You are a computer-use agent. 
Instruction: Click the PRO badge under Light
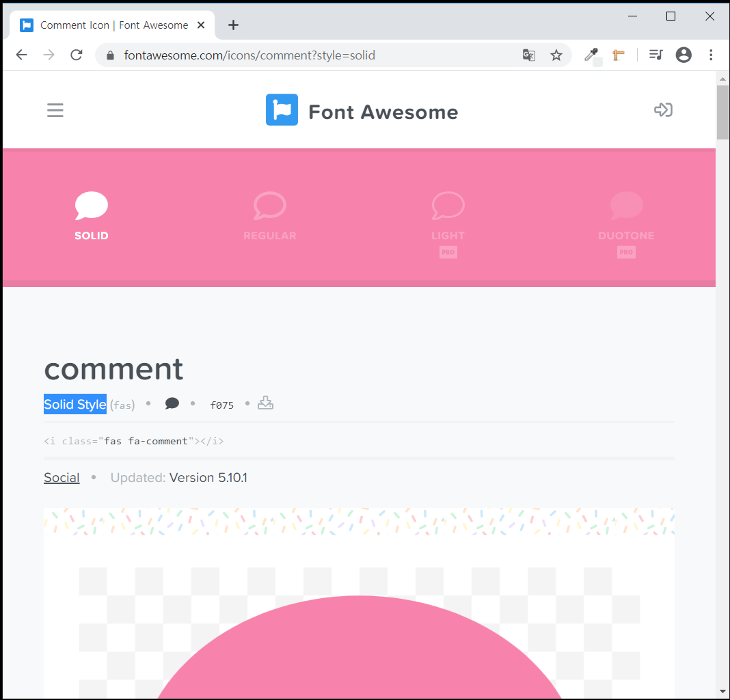pos(448,252)
